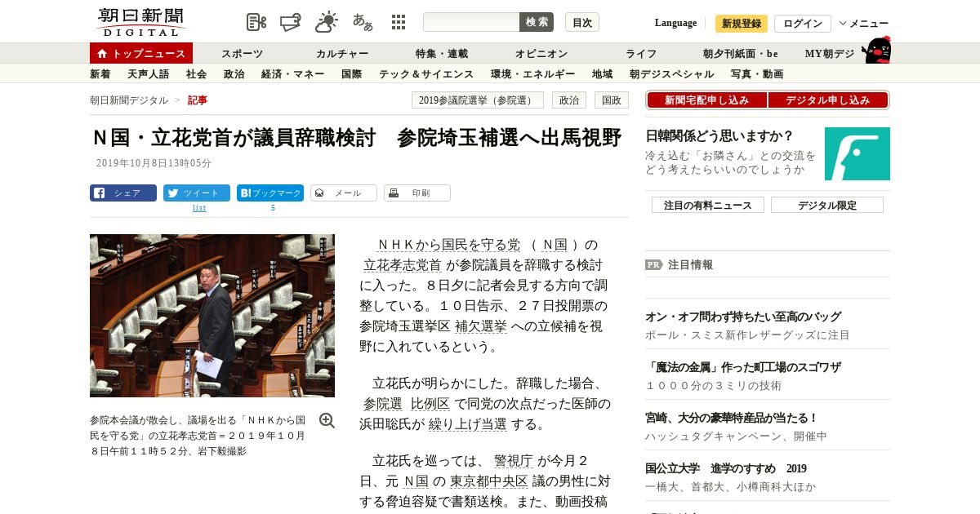The width and height of the screenshot is (980, 514).
Task: Select 天声人語 in the sub-navigation
Action: point(149,74)
